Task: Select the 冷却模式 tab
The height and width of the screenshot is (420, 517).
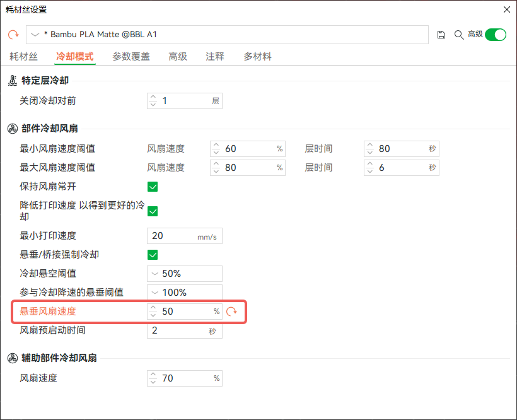Action: 75,56
